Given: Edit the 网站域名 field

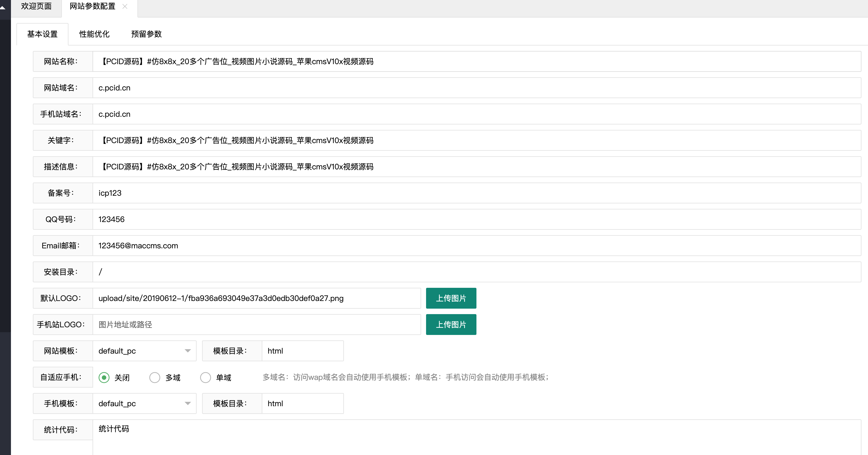Looking at the screenshot, I should pos(477,88).
